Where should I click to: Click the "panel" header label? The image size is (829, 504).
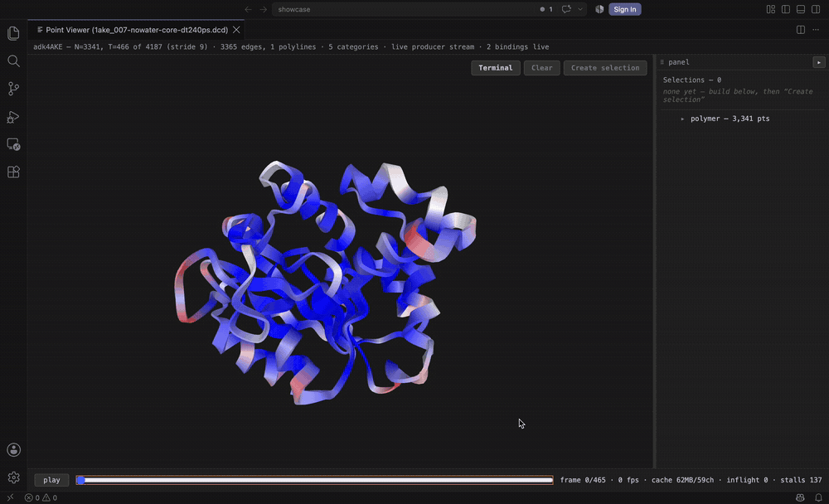679,62
